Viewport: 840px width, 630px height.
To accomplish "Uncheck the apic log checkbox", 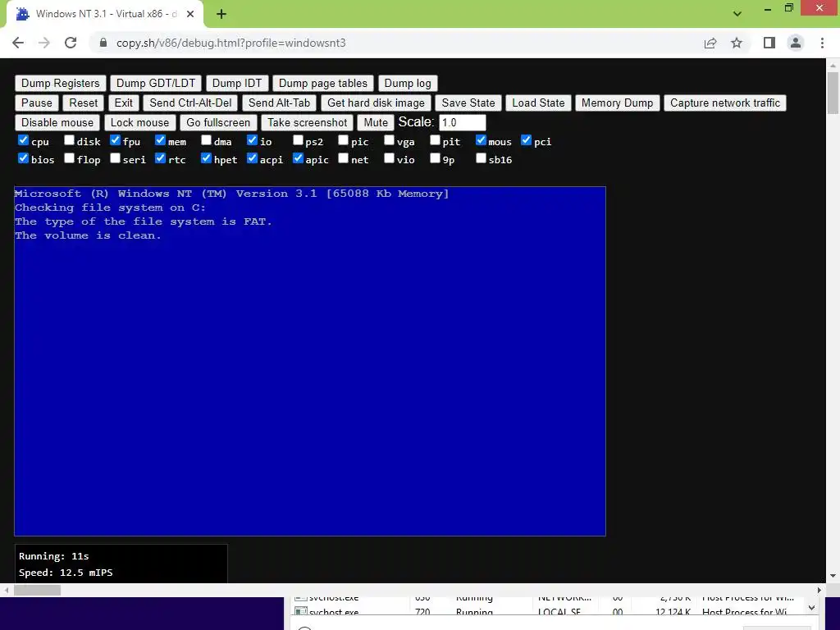I will (x=298, y=158).
